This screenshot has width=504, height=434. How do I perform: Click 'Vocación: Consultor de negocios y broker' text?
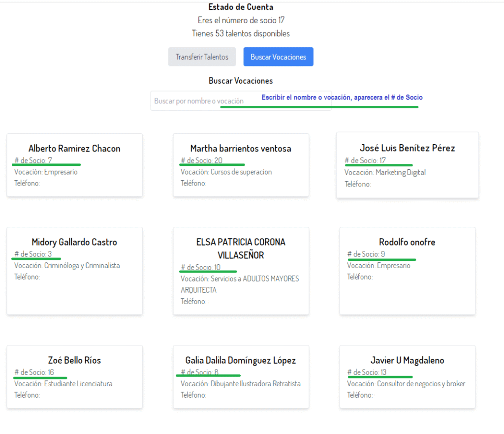(406, 384)
